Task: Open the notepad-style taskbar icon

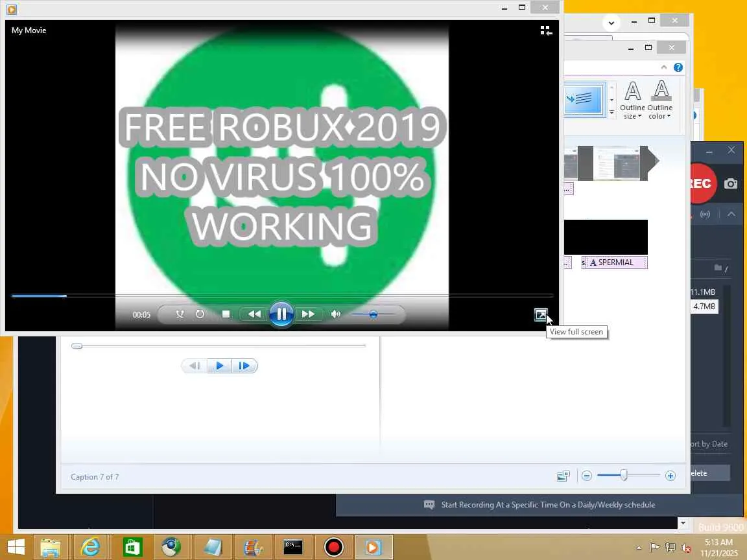Action: pos(213,547)
